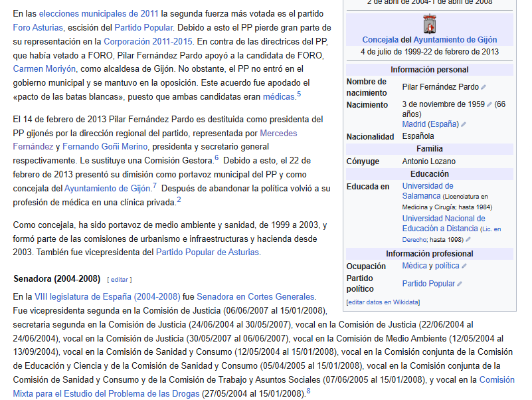Open the Foro Asturias link

(38, 27)
